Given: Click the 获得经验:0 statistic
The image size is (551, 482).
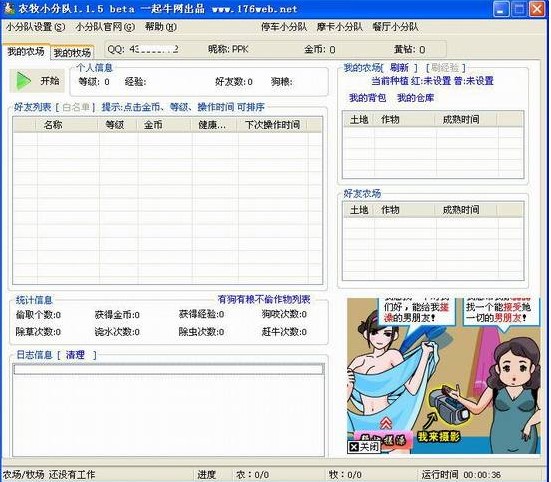Looking at the screenshot, I should [x=201, y=314].
